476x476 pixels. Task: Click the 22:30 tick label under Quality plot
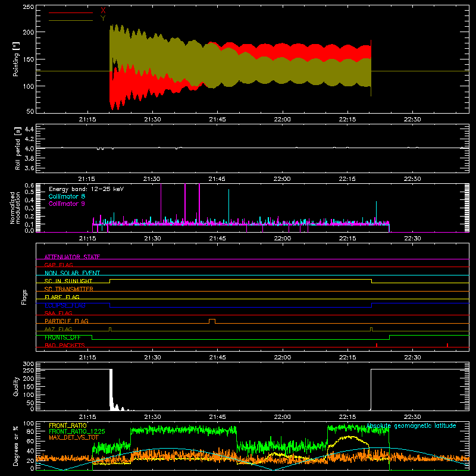412,417
